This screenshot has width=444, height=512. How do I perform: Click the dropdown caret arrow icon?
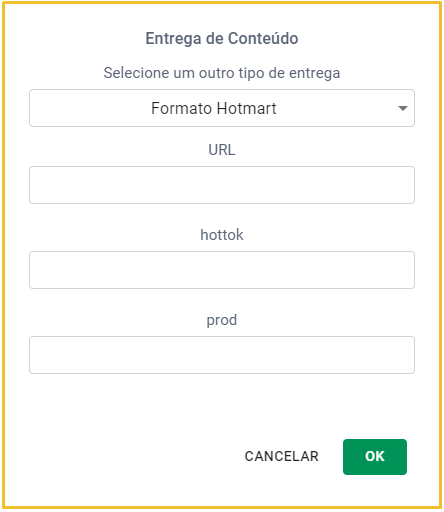coord(403,108)
